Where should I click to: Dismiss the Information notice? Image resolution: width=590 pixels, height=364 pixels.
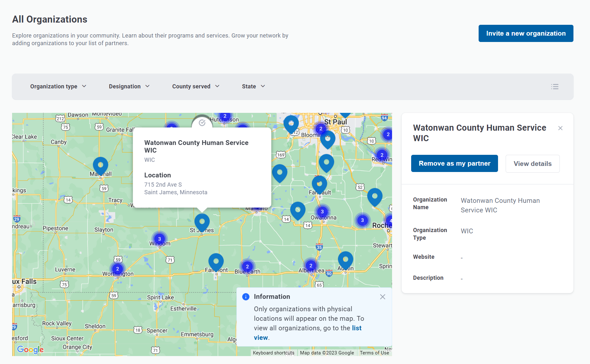tap(383, 297)
